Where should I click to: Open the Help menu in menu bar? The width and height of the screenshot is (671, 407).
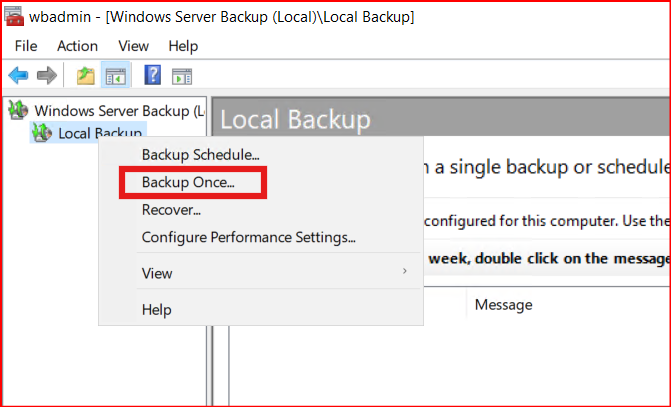click(183, 46)
